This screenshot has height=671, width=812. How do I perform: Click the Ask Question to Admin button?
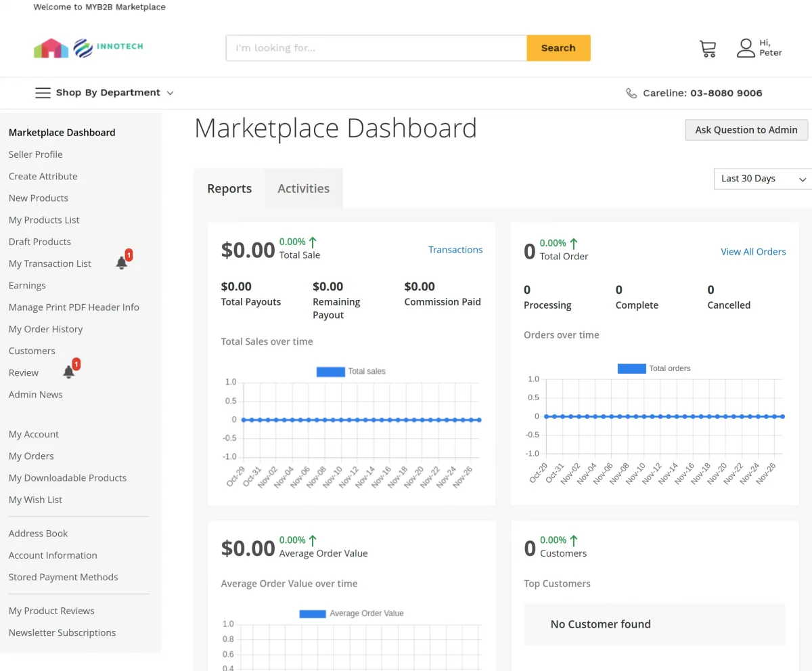[746, 129]
